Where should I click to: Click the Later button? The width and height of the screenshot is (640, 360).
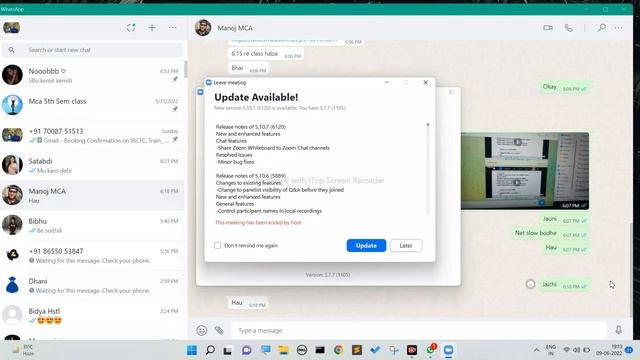pos(406,245)
